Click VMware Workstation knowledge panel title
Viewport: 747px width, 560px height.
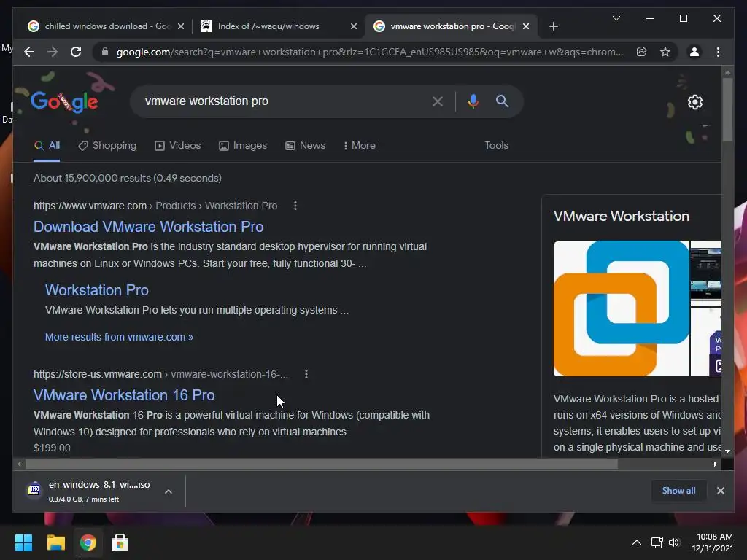(x=622, y=216)
